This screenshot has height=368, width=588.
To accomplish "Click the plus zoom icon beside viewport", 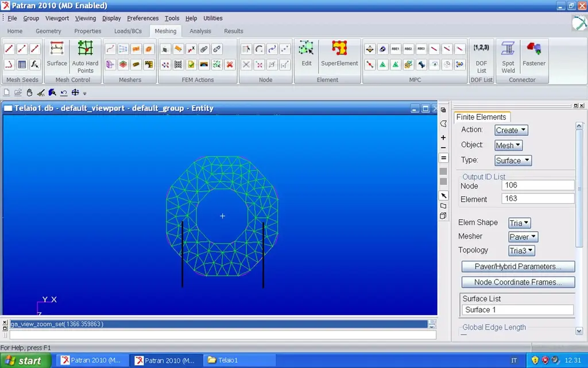I will (x=443, y=137).
